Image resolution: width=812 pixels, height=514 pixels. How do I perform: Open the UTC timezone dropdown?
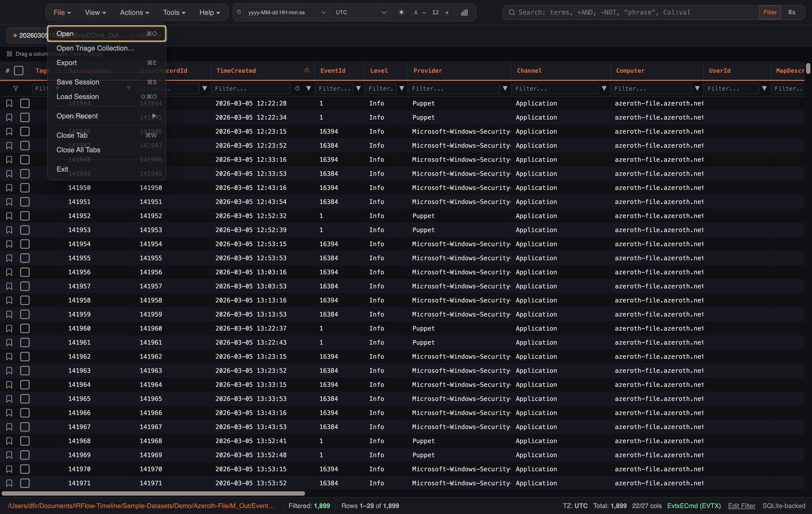[359, 12]
